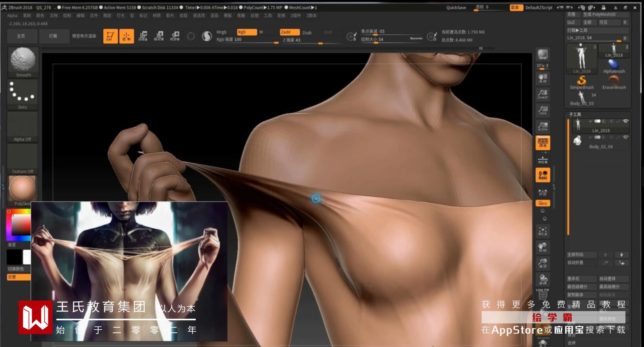
Task: Open the Z插件 menu
Action: pos(295,16)
